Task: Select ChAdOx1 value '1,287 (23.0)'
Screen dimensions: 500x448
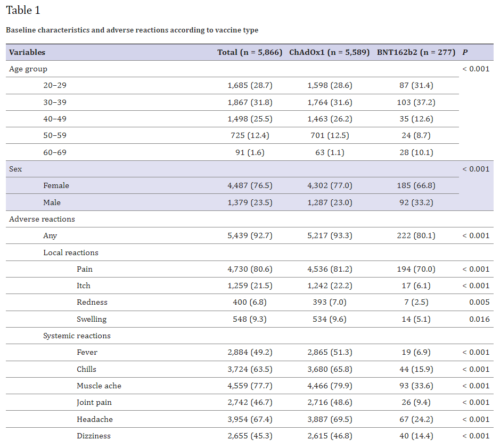Action: (x=330, y=202)
